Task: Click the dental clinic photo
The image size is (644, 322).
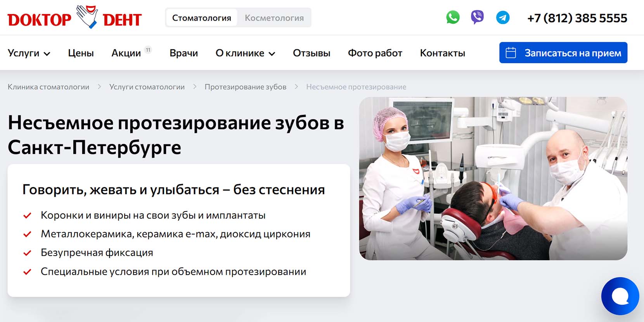Action: click(x=493, y=178)
